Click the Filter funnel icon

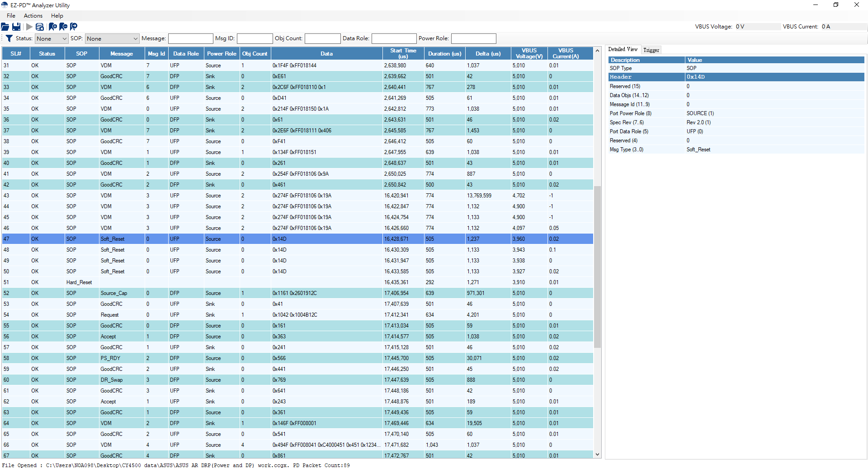click(x=9, y=38)
